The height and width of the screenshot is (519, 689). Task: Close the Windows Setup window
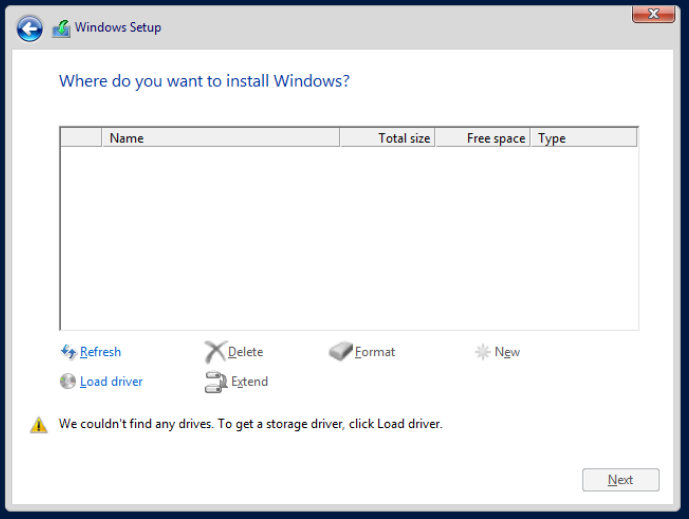point(652,13)
